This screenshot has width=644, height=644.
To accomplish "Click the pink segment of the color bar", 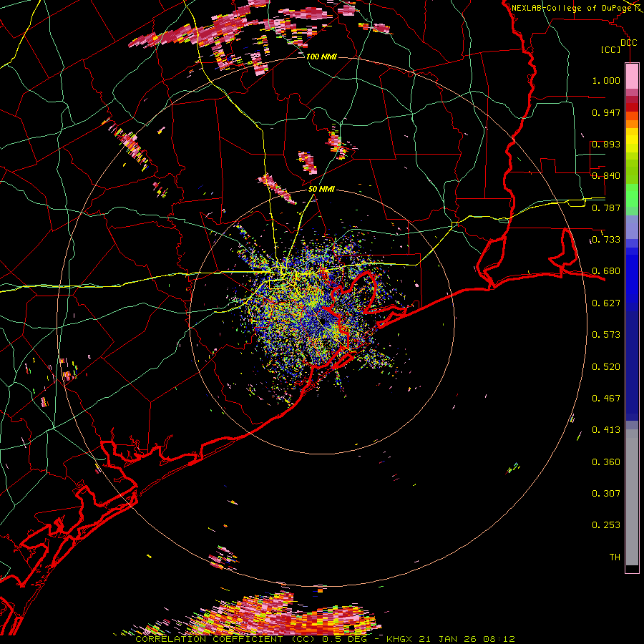I will (x=632, y=77).
